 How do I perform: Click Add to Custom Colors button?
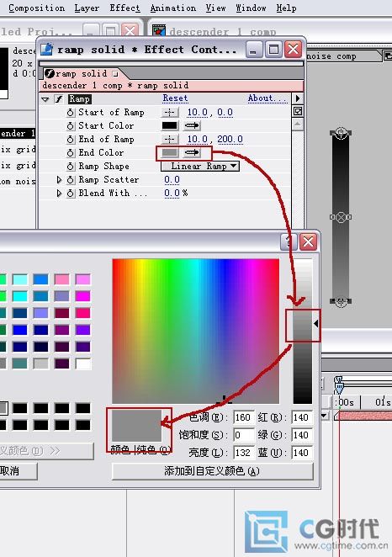[212, 471]
